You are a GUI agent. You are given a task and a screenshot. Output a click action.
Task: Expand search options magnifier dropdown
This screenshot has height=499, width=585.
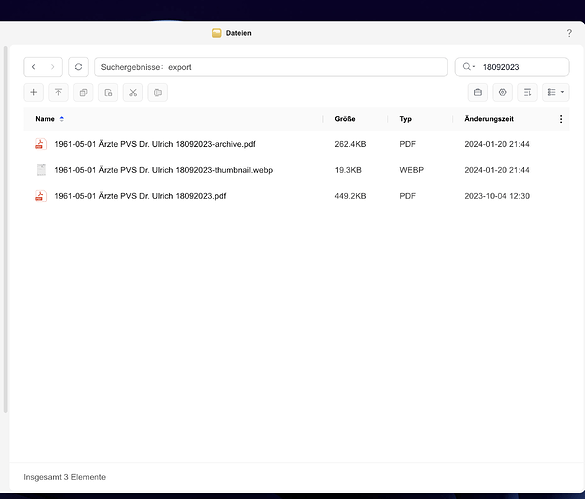[x=469, y=67]
